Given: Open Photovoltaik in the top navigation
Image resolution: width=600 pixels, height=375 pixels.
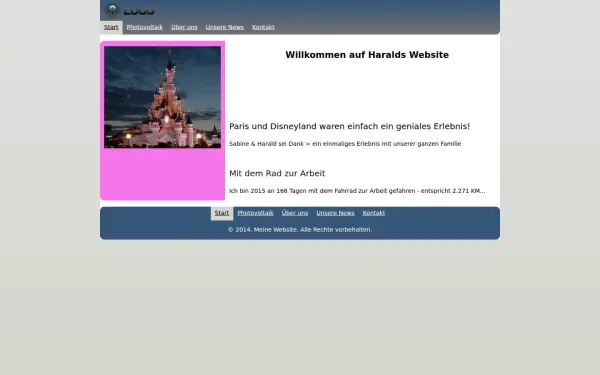Looking at the screenshot, I should [x=145, y=27].
